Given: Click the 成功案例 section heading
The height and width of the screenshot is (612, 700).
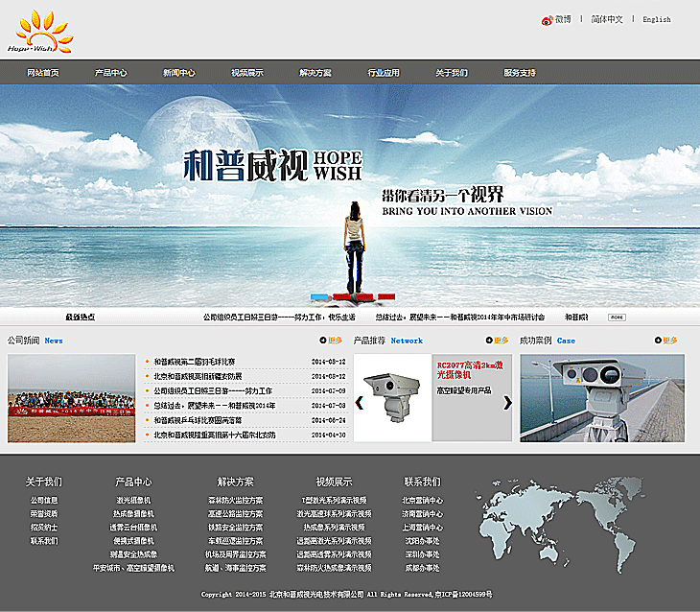Looking at the screenshot, I should pyautogui.click(x=536, y=341).
